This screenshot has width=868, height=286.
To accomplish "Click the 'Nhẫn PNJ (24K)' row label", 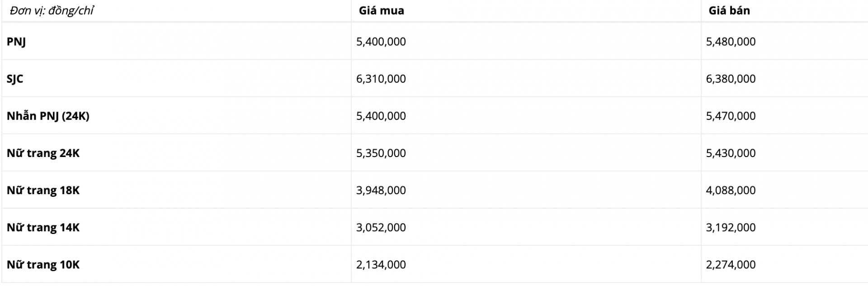I will coord(48,116).
